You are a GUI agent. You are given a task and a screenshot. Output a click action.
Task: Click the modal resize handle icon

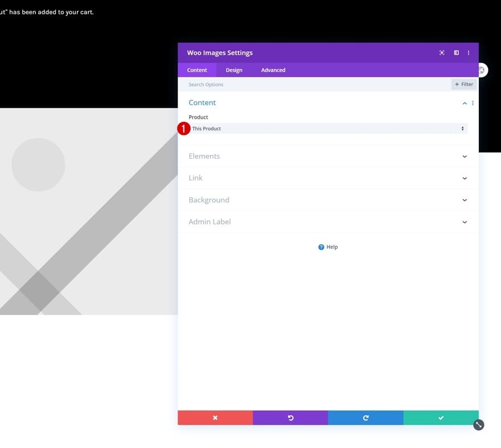(478, 425)
